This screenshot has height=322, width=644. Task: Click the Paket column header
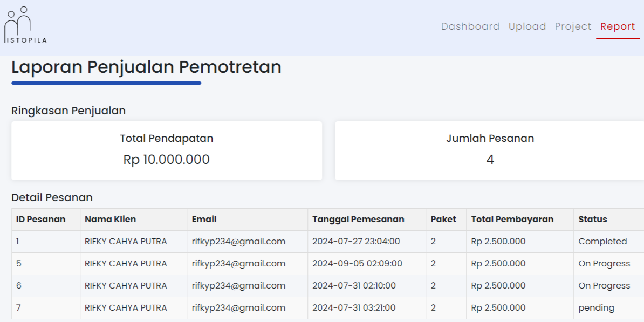click(443, 220)
